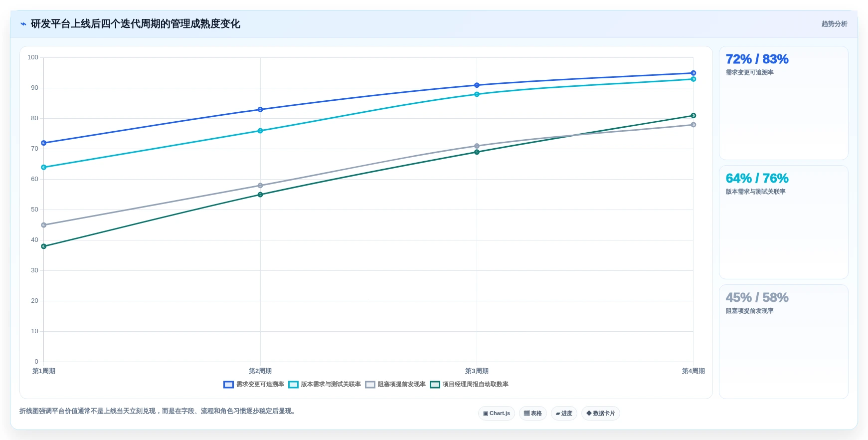Image resolution: width=868 pixels, height=440 pixels.
Task: Click the 项目经理周报自动取数率 point at 第1周期
Action: point(44,246)
